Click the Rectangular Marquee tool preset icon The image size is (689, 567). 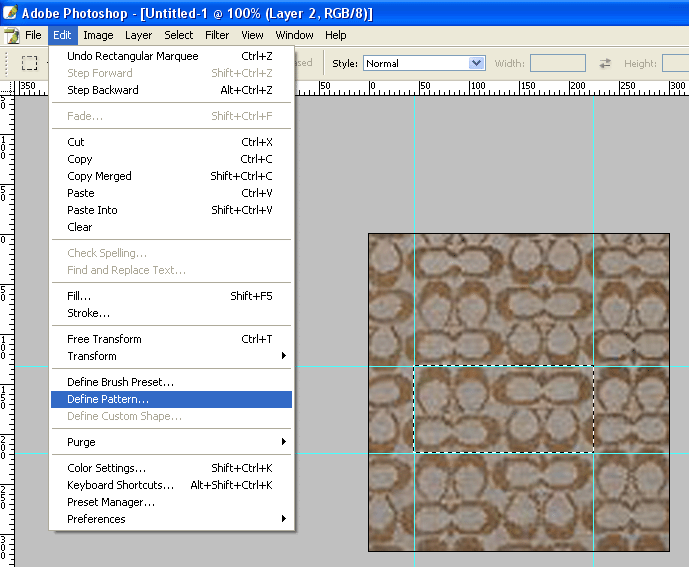30,63
